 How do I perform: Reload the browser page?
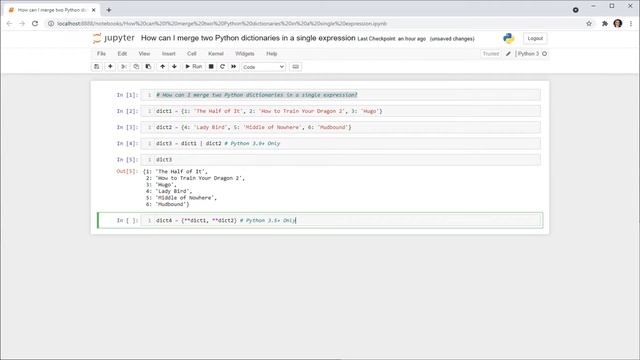(35, 24)
